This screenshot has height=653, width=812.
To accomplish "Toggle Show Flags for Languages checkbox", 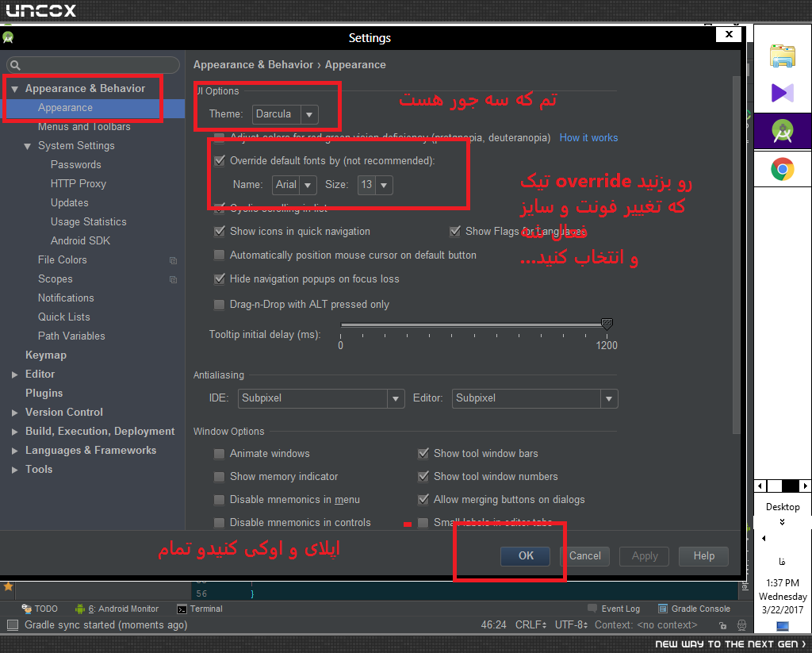I will 455,231.
